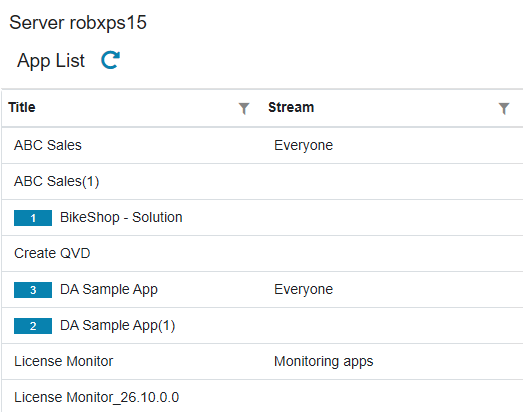Select DA Sample App(1) title

117,326
